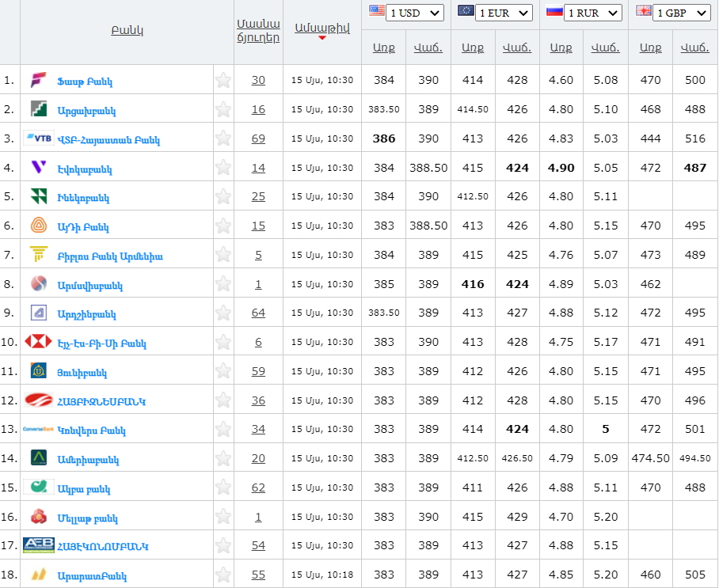
Task: Sort by RUR buy rate header
Action: click(561, 47)
